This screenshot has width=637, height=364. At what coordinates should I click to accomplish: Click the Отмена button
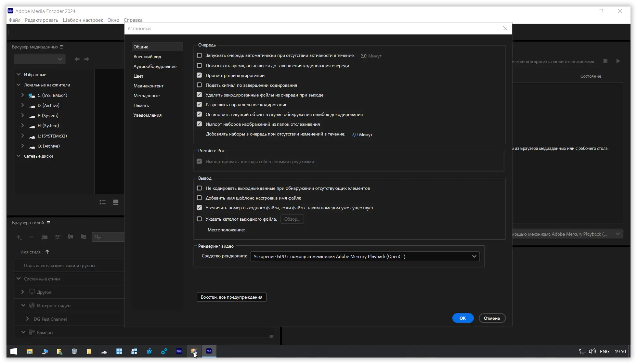point(492,318)
